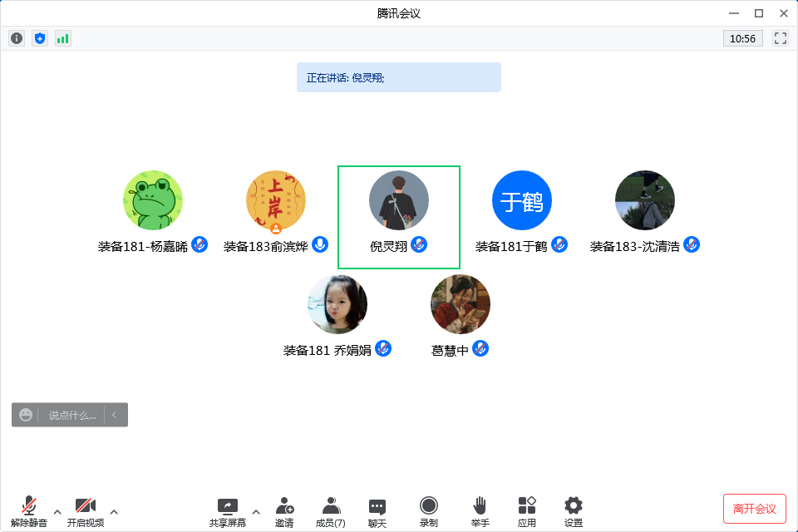The image size is (798, 532).
Task: Click muted mic icon beside 倪灵翔
Action: 419,245
